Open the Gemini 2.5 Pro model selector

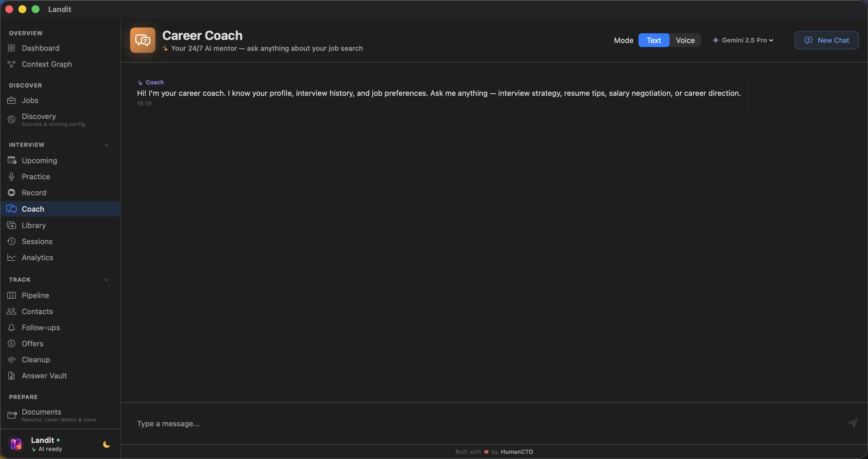coord(743,40)
